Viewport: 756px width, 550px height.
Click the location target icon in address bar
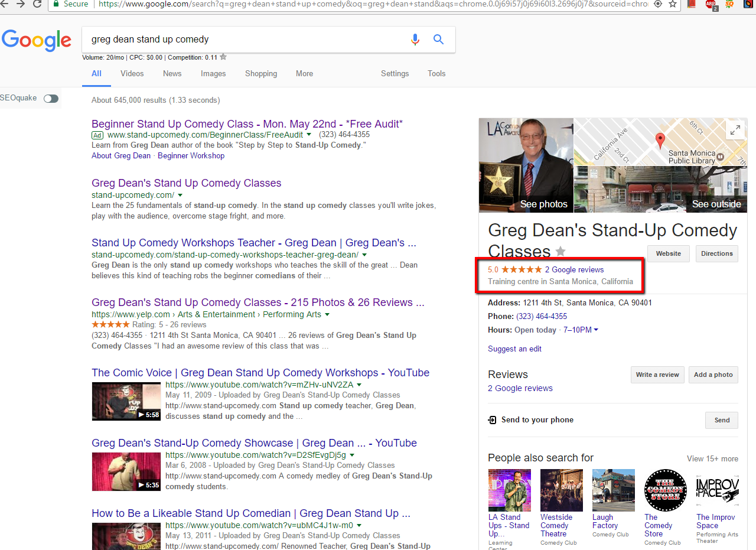coord(658,4)
